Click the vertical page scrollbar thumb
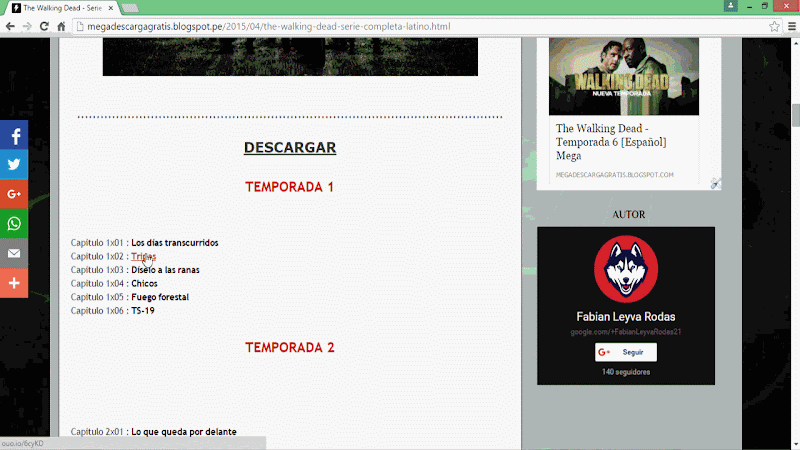This screenshot has height=450, width=800. (795, 115)
